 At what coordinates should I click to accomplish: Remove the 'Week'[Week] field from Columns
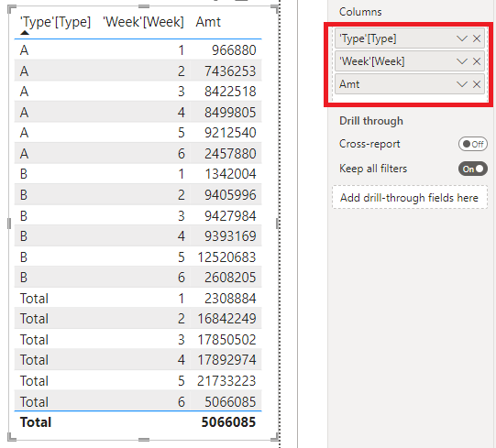(477, 61)
